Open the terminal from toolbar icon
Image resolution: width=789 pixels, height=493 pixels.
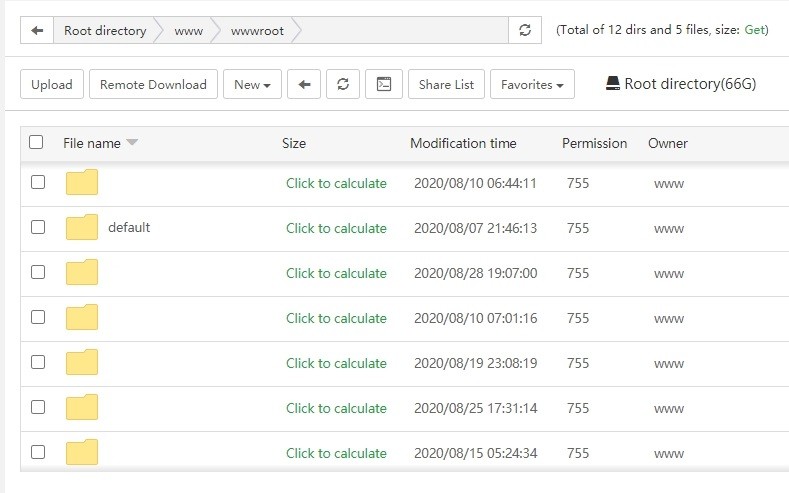(x=383, y=85)
